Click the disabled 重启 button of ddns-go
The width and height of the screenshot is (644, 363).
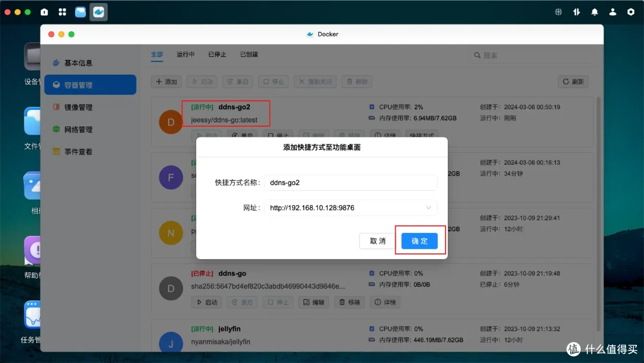[242, 302]
